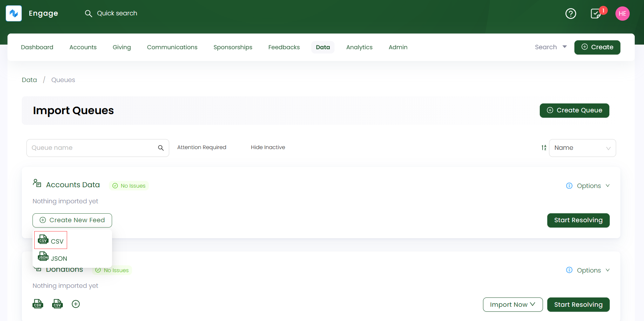Open the HE user avatar menu

pos(622,14)
